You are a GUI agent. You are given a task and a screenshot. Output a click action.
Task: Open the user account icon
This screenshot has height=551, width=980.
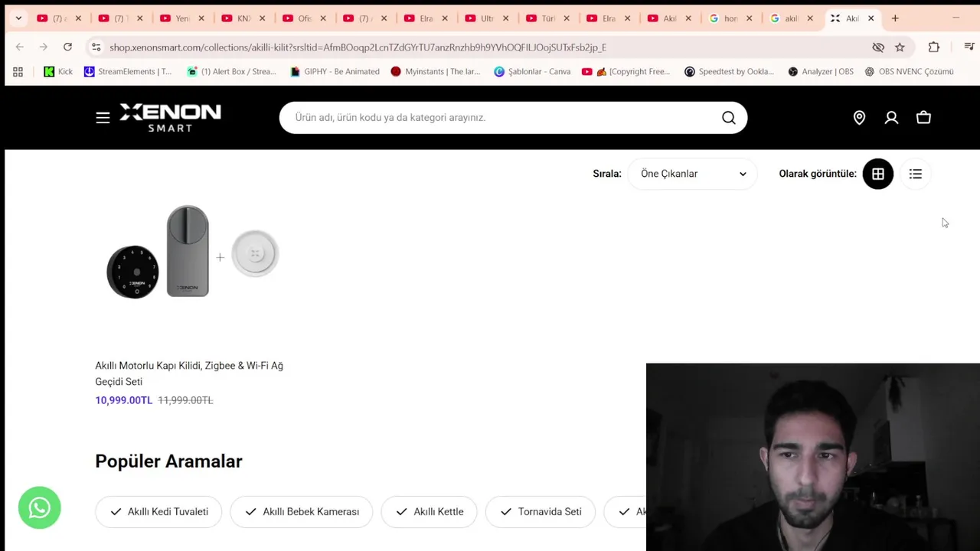891,118
